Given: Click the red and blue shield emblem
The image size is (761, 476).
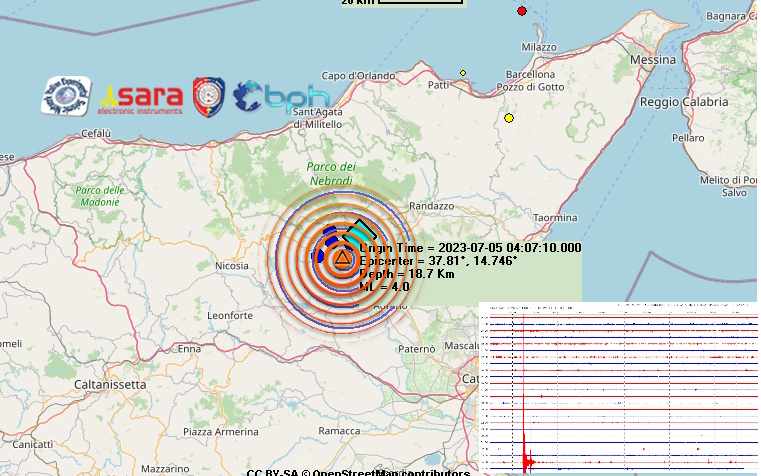Looking at the screenshot, I should point(207,95).
